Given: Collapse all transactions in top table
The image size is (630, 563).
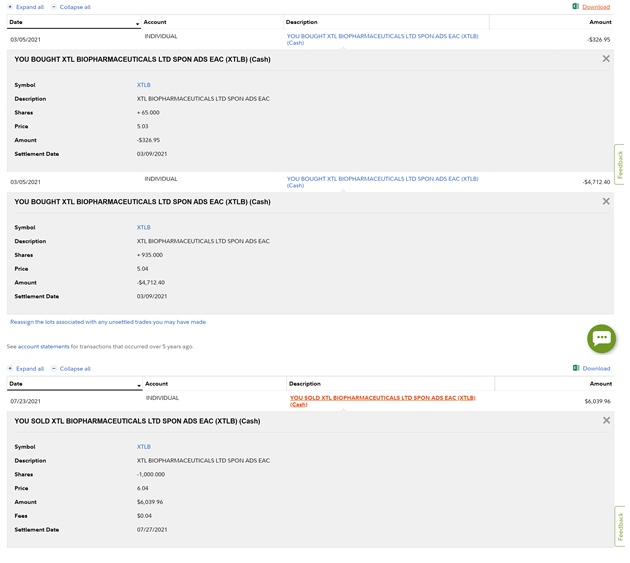Looking at the screenshot, I should [71, 7].
